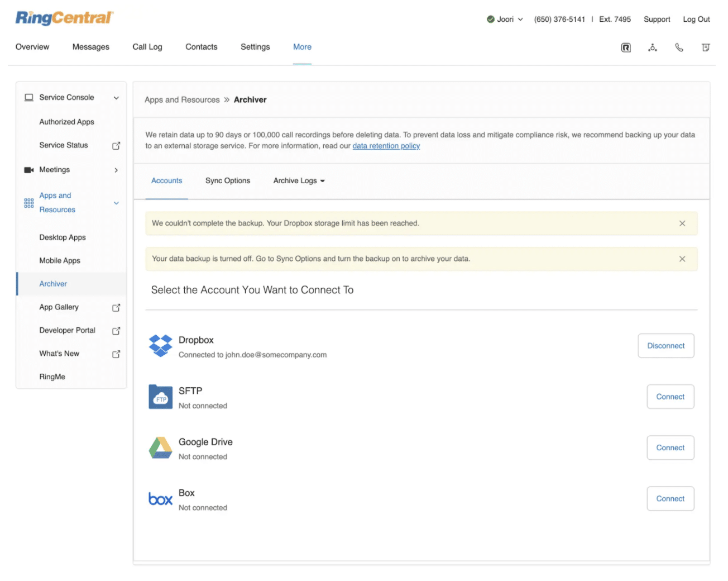728x581 pixels.
Task: Go to the Call Log menu
Action: click(147, 47)
